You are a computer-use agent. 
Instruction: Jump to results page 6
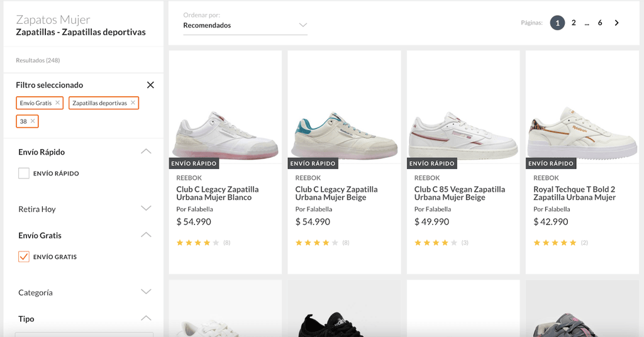(x=600, y=23)
